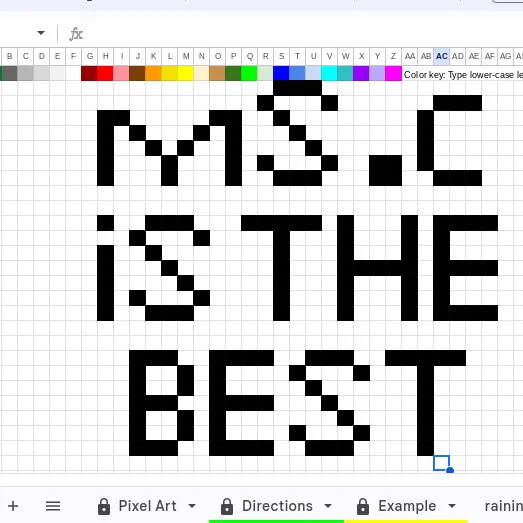
Task: Select the orange color key cell
Action: coord(153,74)
